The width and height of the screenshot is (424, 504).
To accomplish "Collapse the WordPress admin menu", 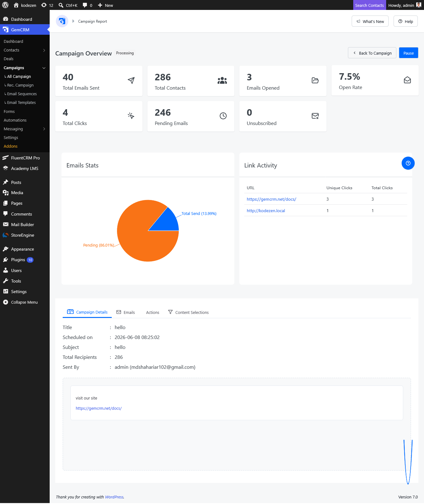I will [25, 302].
